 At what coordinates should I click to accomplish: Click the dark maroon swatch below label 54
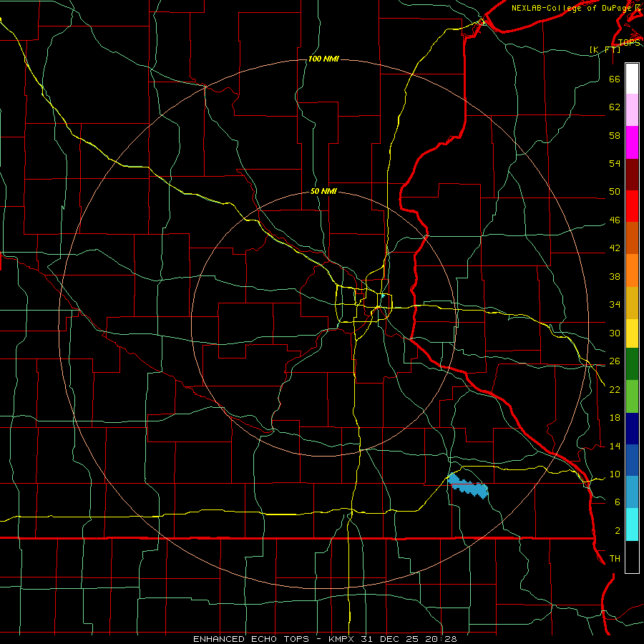point(632,175)
